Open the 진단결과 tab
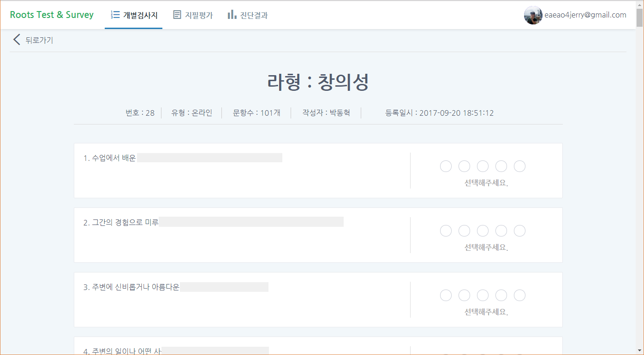 point(247,15)
